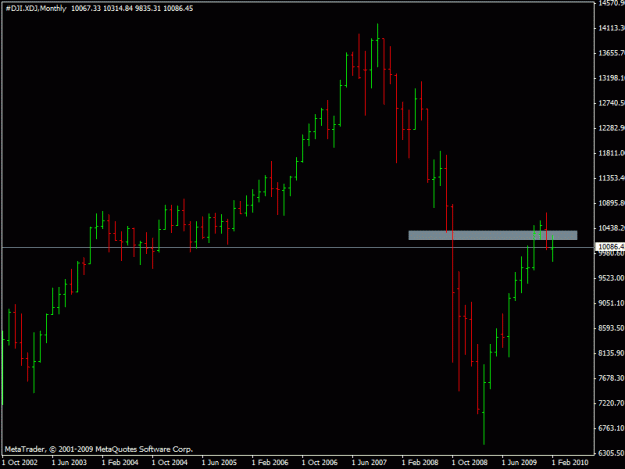625x469 pixels.
Task: Click the 10895.8 price axis label
Action: [611, 203]
